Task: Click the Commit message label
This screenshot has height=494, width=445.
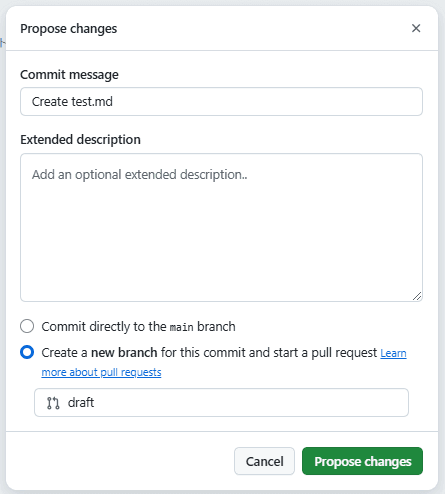Action: (69, 75)
